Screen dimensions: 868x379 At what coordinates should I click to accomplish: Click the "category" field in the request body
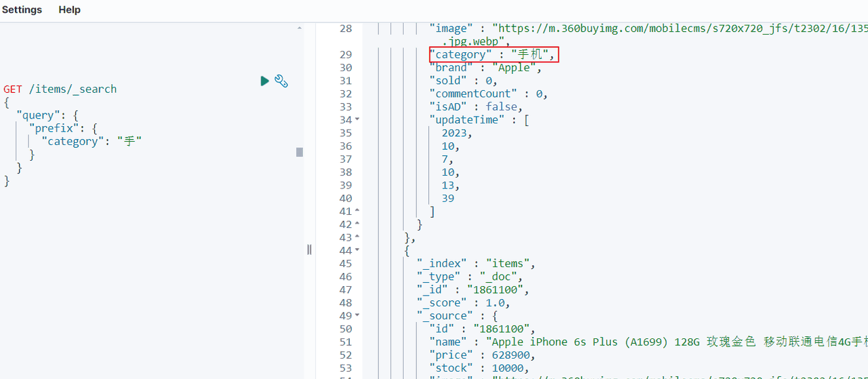pyautogui.click(x=72, y=141)
